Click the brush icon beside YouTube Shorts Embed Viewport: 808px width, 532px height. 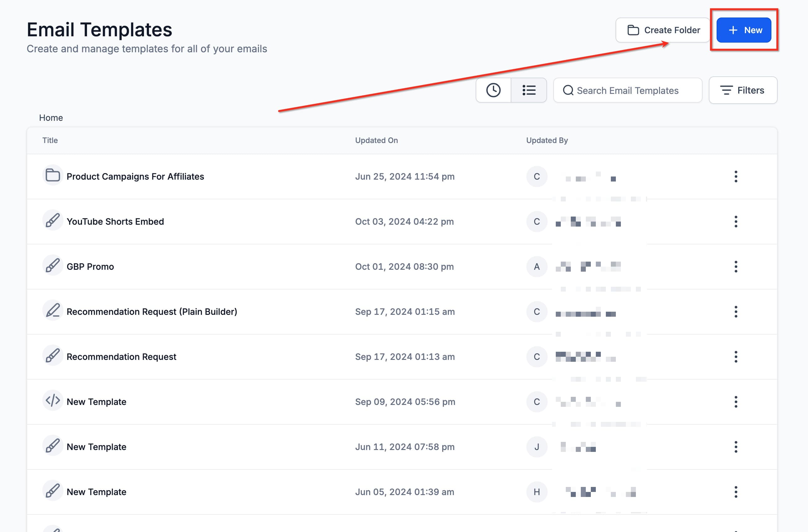[x=53, y=221]
